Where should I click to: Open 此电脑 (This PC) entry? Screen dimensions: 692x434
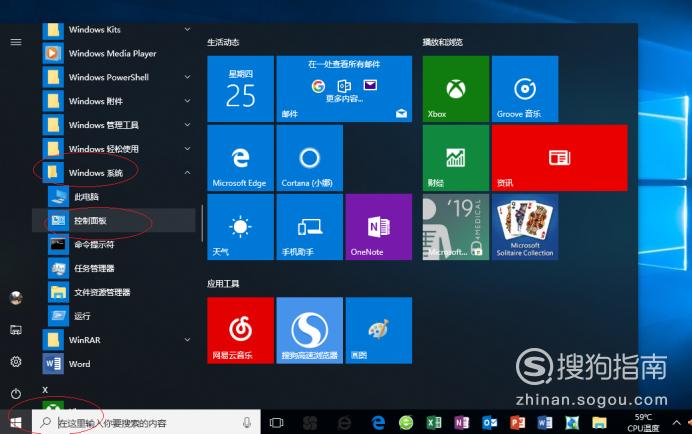pos(114,196)
